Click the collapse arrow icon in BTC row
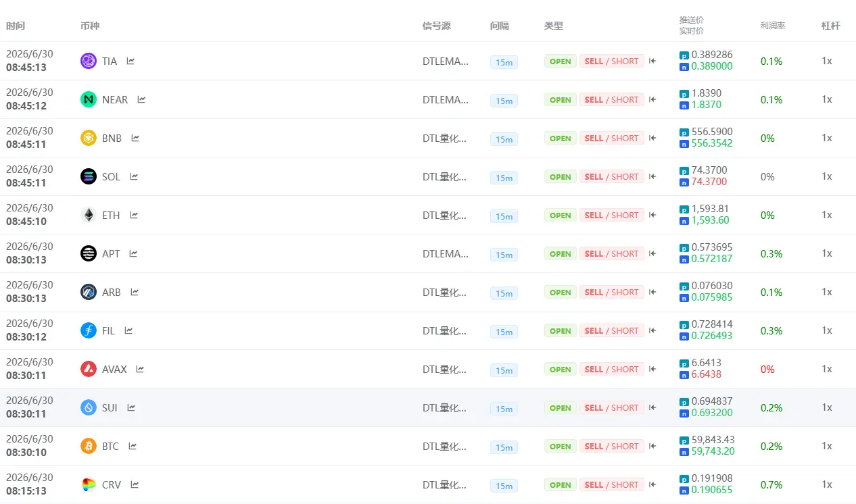Viewport: 856px width, 504px height. (x=652, y=446)
